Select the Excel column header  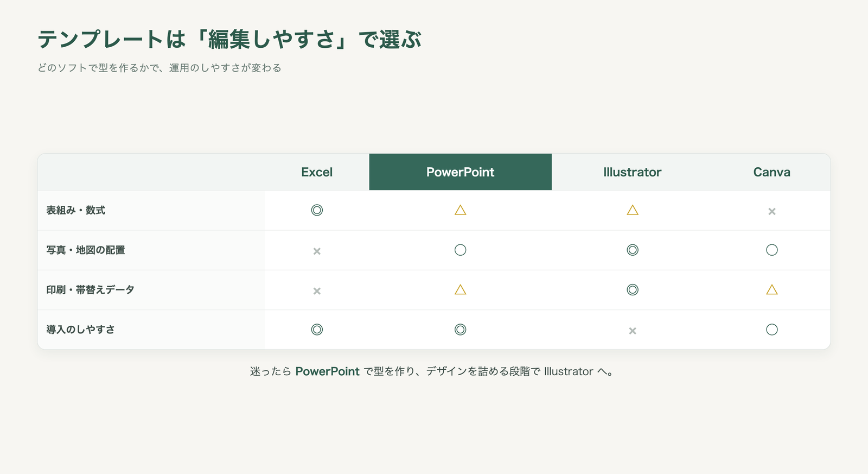click(317, 172)
